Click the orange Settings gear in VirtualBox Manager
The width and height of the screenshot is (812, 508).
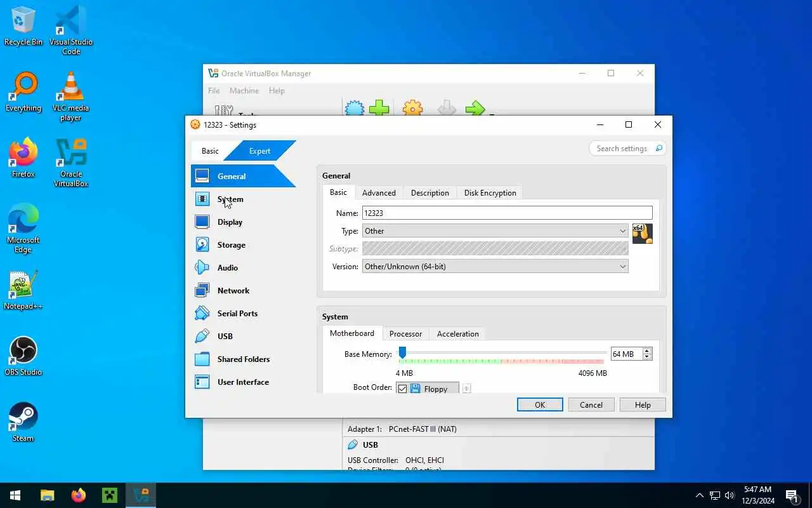point(412,108)
